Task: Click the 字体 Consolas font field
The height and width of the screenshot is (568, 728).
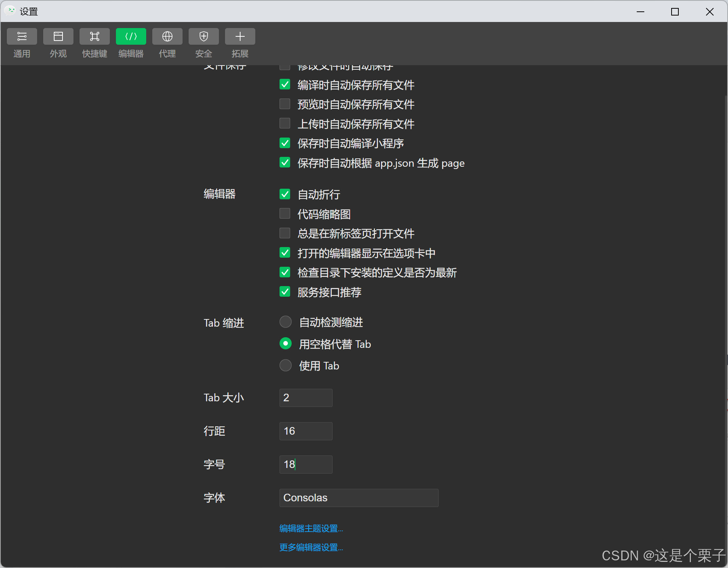Action: click(358, 498)
